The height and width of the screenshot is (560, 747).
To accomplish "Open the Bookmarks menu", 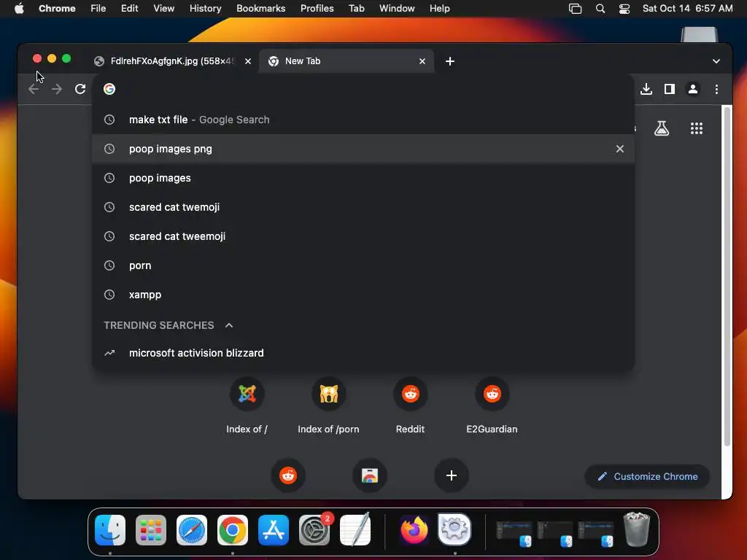I will point(261,9).
